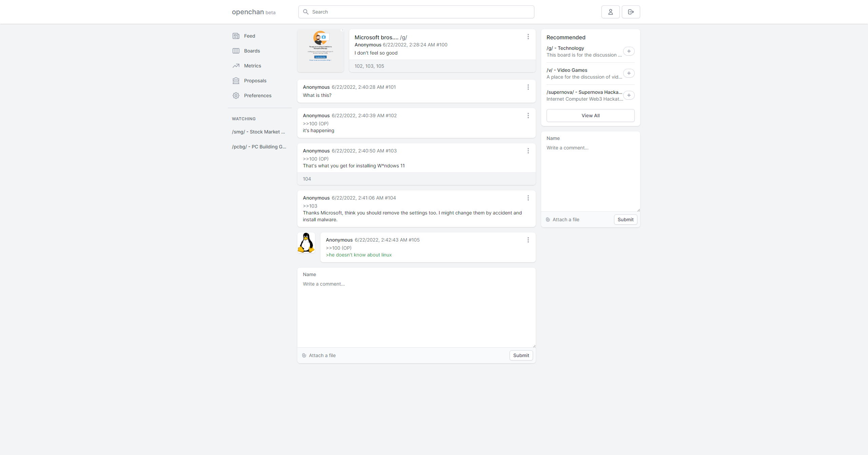The width and height of the screenshot is (868, 455).
Task: Open three-dot menu on post #101
Action: tap(528, 87)
